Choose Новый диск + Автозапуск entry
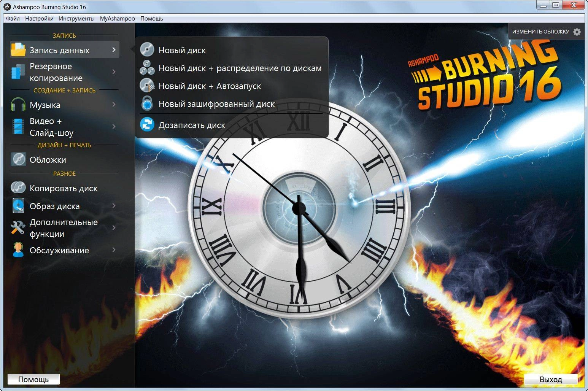 [209, 86]
